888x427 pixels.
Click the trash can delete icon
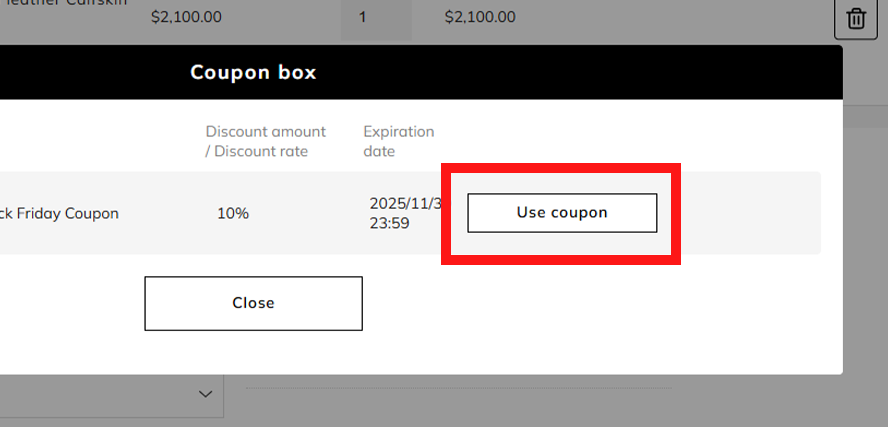(x=856, y=18)
